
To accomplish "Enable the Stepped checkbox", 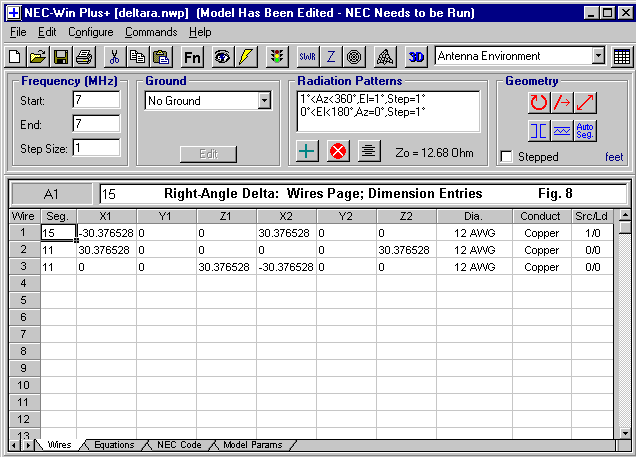I will tap(507, 157).
